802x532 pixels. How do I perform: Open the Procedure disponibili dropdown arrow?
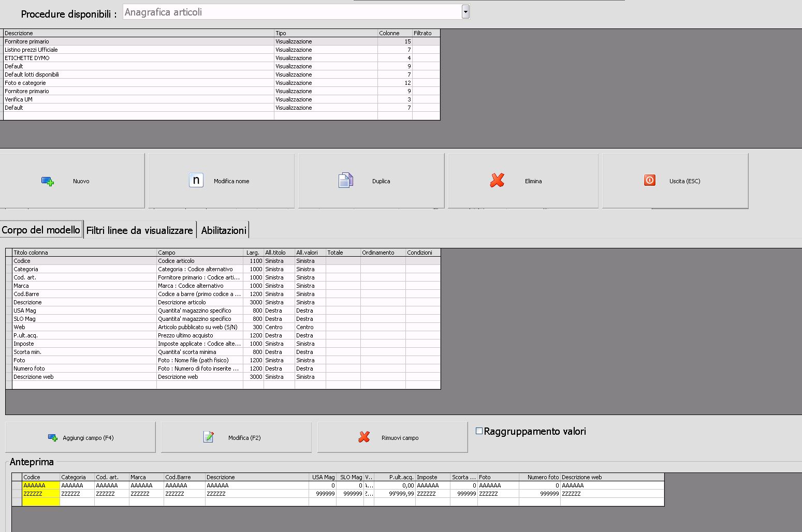click(x=465, y=12)
